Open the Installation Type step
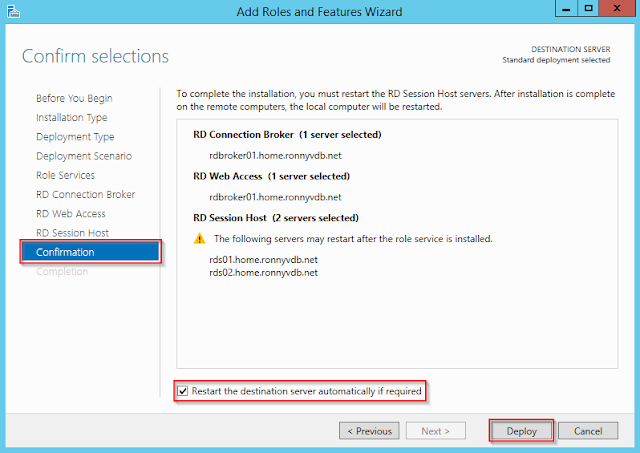 click(x=72, y=117)
